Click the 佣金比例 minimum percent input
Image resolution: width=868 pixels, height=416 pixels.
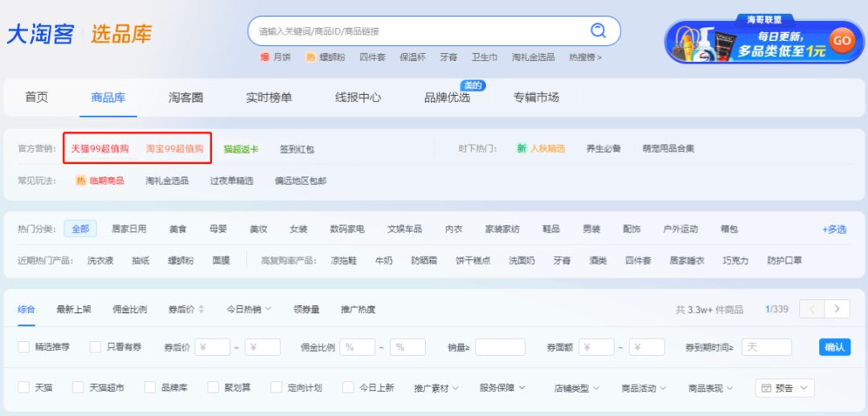click(357, 348)
